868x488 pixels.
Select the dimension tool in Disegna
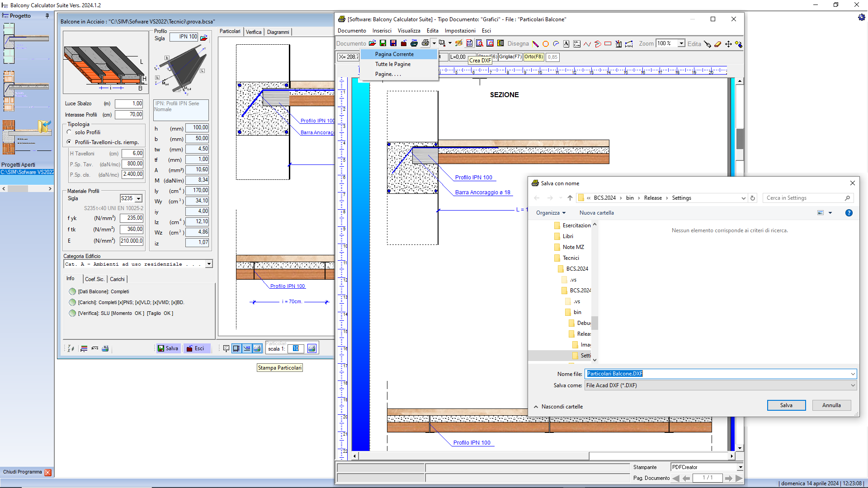629,44
